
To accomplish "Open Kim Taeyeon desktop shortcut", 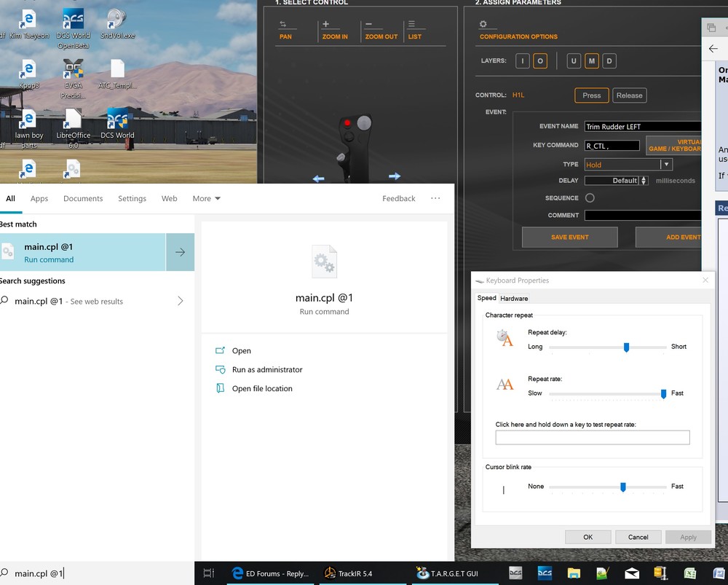I will (x=28, y=24).
